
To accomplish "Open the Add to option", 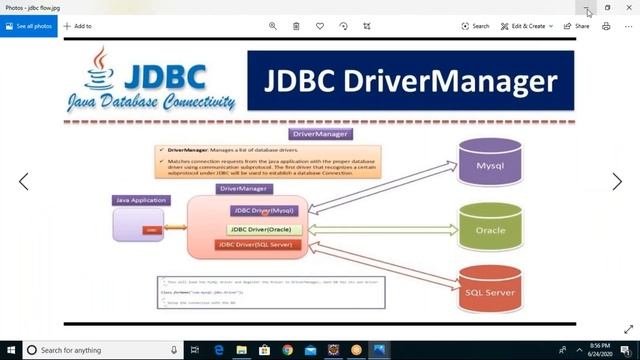I will click(78, 26).
